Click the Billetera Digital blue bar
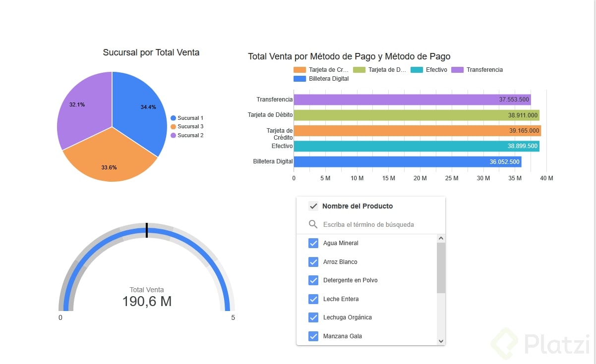596x364 pixels. [x=408, y=161]
